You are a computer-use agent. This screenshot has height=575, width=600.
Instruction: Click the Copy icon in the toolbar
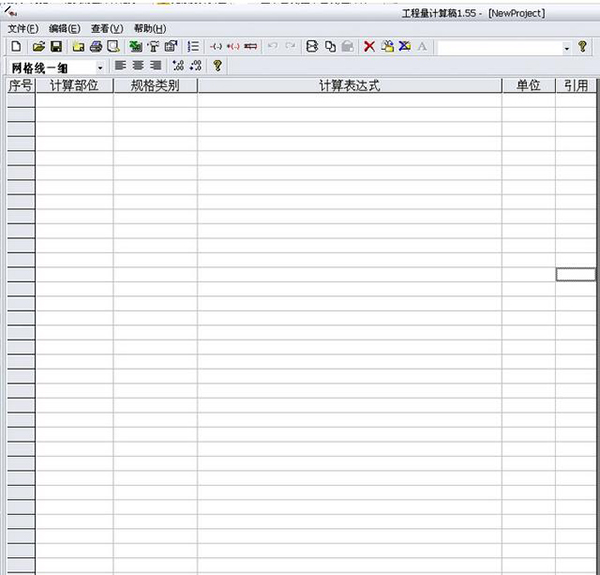[330, 47]
